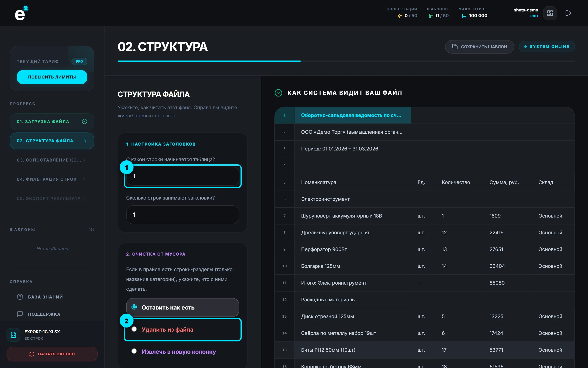This screenshot has height=368, width=588.
Task: Open step 03. Сопоставление ко...
Action: pos(52,160)
